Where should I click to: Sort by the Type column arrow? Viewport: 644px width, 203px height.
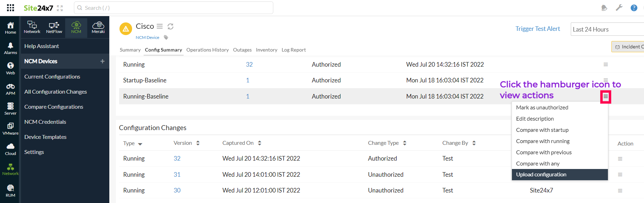pos(140,144)
